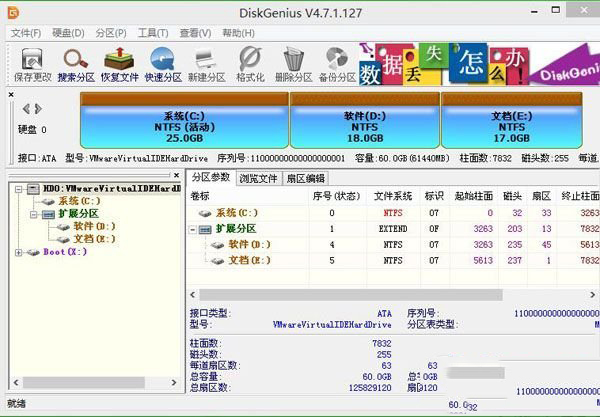Click the data-loss banner advertisement
Image resolution: width=600 pixels, height=417 pixels.
pyautogui.click(x=479, y=64)
